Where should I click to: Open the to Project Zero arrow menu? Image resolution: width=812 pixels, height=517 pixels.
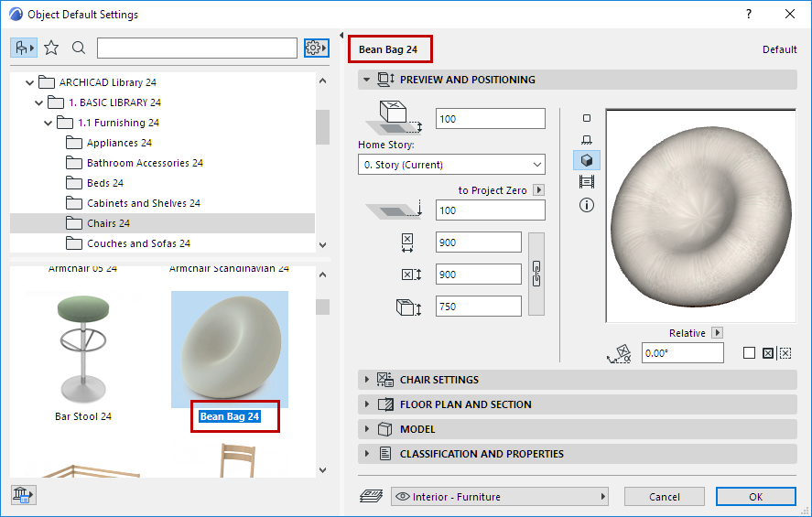tap(538, 190)
